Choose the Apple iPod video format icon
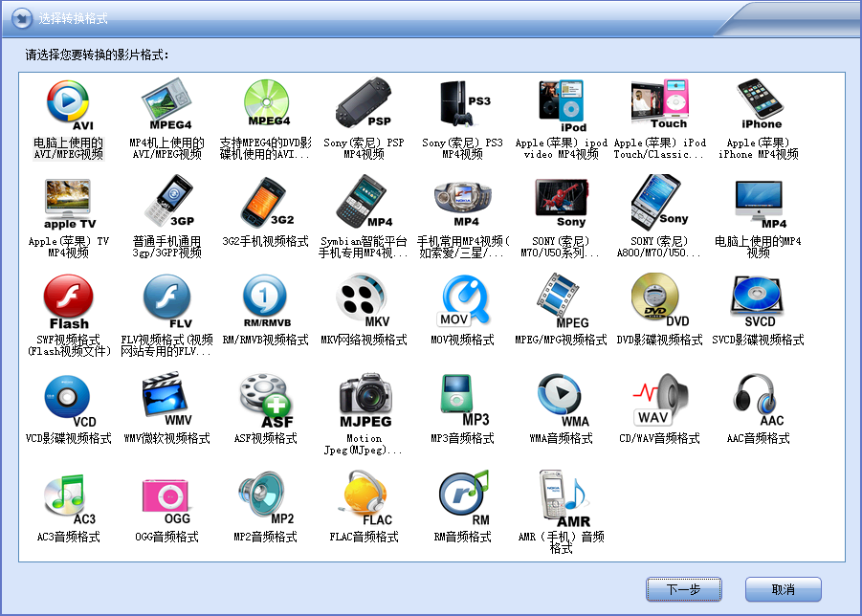 coord(562,105)
